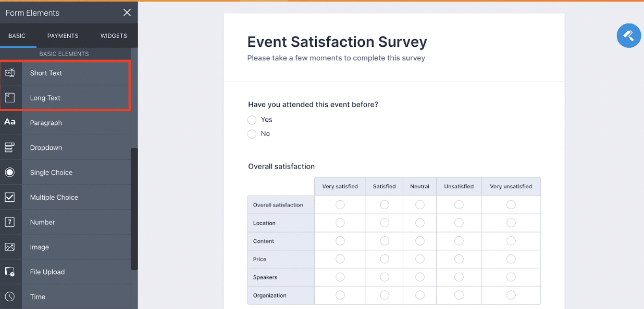Click the Form Elements panel scrollbar
The height and width of the screenshot is (309, 644).
pos(134,208)
